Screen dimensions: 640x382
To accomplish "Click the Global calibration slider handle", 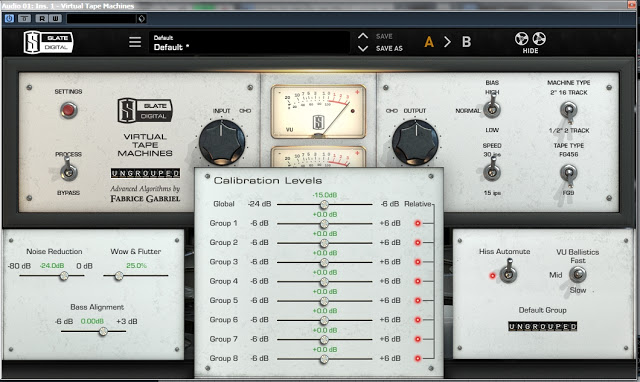I will coord(324,204).
